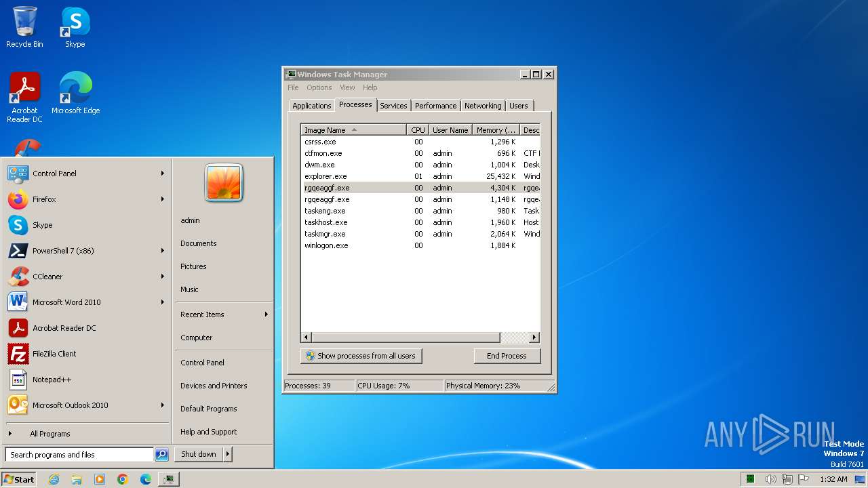
Task: Expand Microsoft Word 2010 jump list arrow
Action: tap(163, 302)
